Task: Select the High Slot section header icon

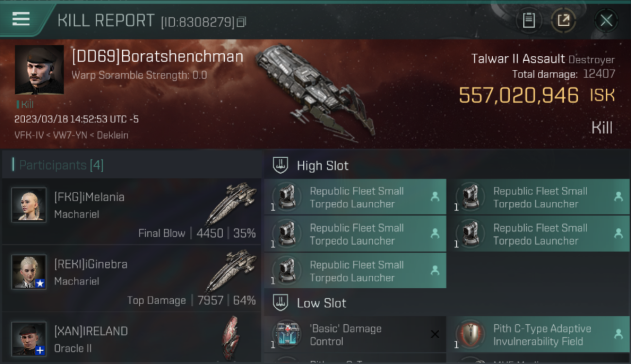Action: pyautogui.click(x=280, y=165)
